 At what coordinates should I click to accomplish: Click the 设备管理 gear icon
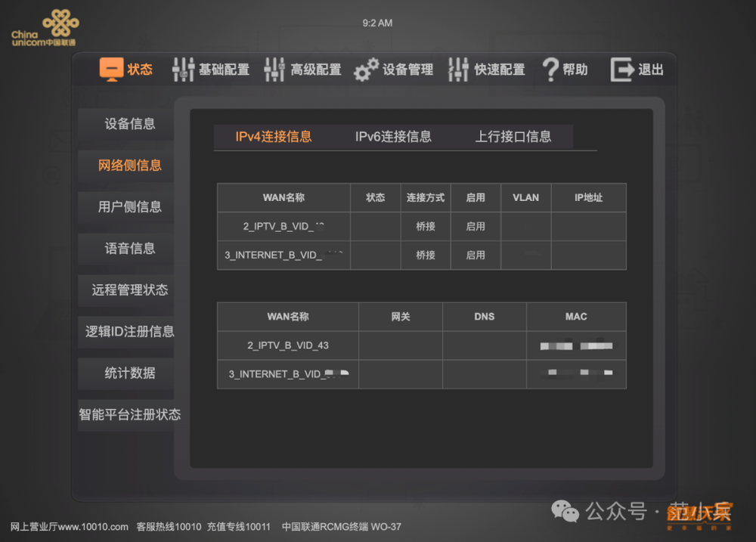tap(365, 69)
